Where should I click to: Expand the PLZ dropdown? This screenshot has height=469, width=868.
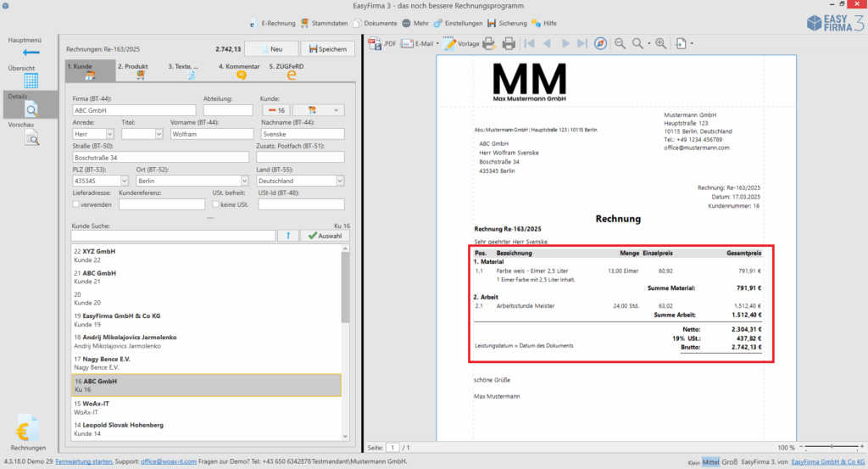pyautogui.click(x=124, y=181)
